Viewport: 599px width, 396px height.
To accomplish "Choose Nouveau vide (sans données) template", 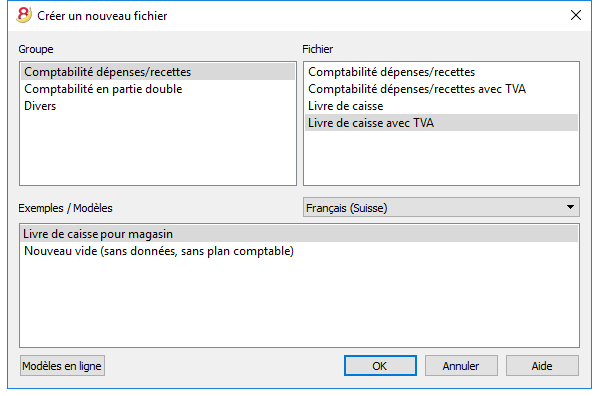I will click(300, 251).
